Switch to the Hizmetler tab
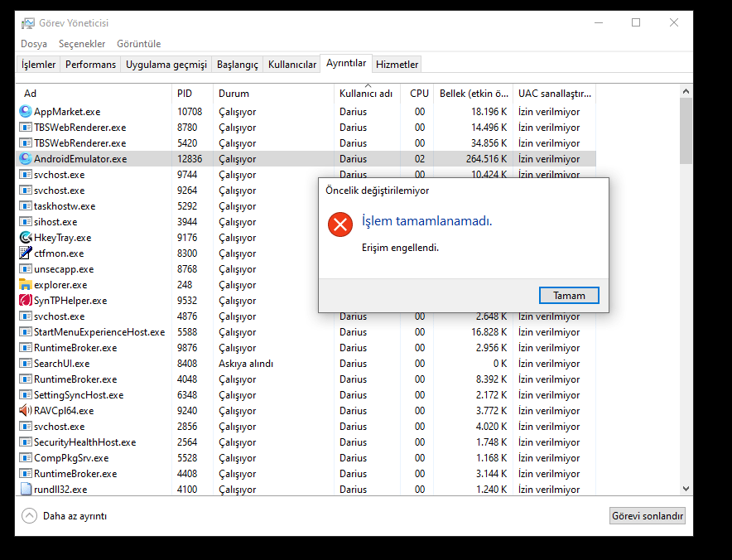Image resolution: width=732 pixels, height=560 pixels. [397, 65]
